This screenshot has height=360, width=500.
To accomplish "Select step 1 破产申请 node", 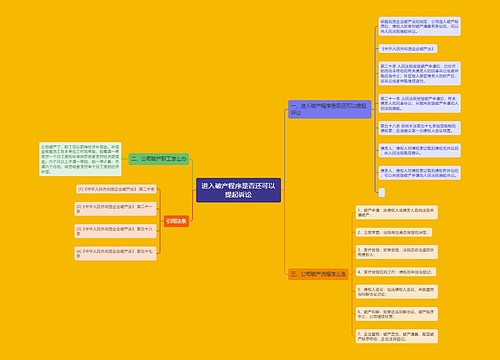I will (x=396, y=212).
